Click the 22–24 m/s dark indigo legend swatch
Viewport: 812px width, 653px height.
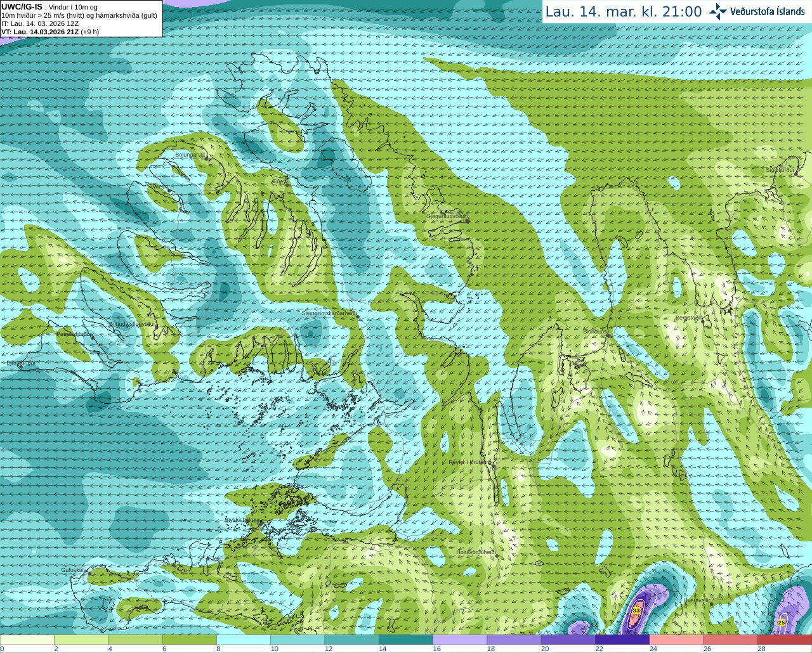point(622,640)
